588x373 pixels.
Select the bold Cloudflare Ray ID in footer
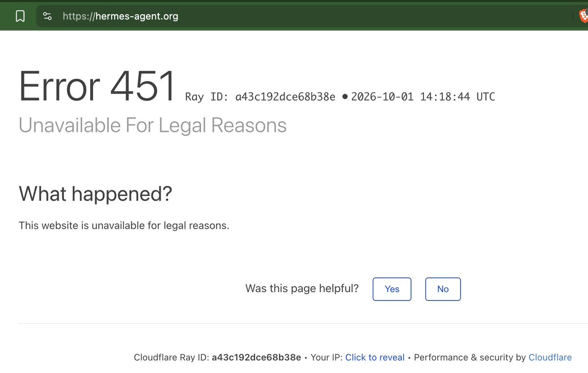click(x=256, y=357)
